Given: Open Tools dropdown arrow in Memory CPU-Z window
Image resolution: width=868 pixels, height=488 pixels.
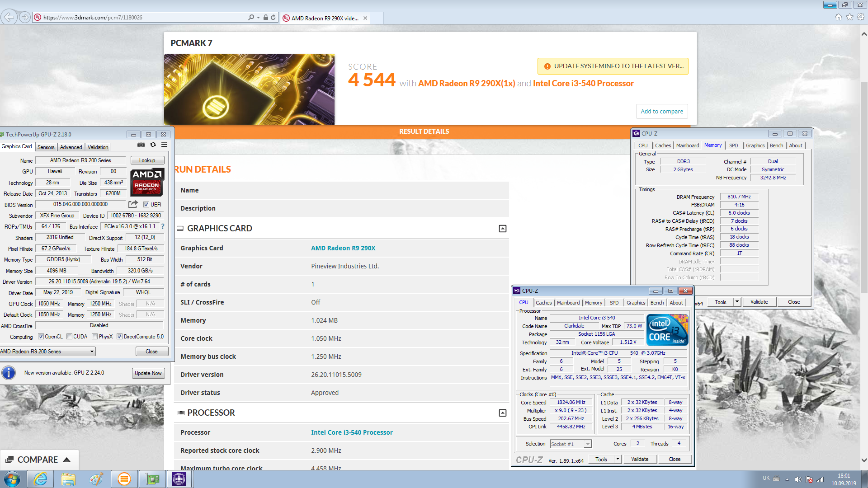Looking at the screenshot, I should coord(737,302).
